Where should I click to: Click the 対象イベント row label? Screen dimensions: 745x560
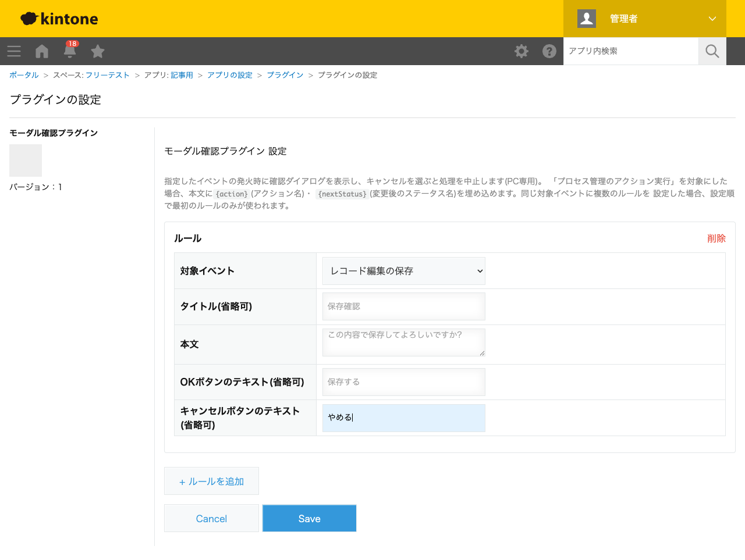[207, 271]
